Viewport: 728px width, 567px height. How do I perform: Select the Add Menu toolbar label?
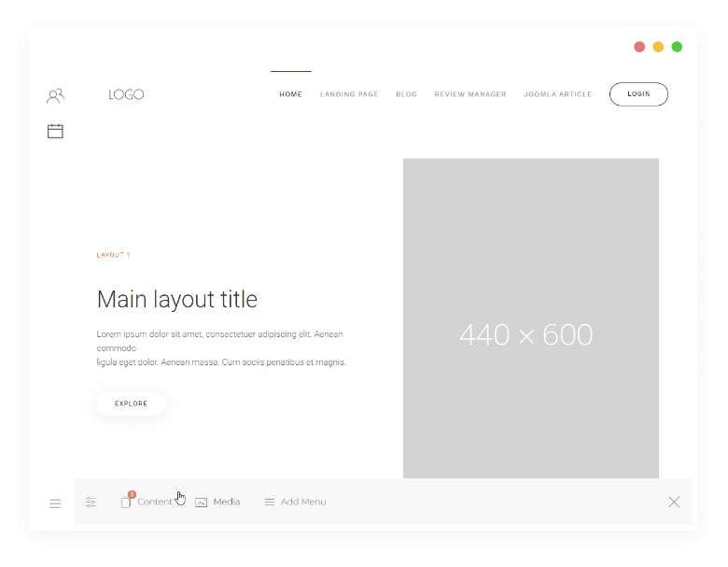click(x=303, y=502)
